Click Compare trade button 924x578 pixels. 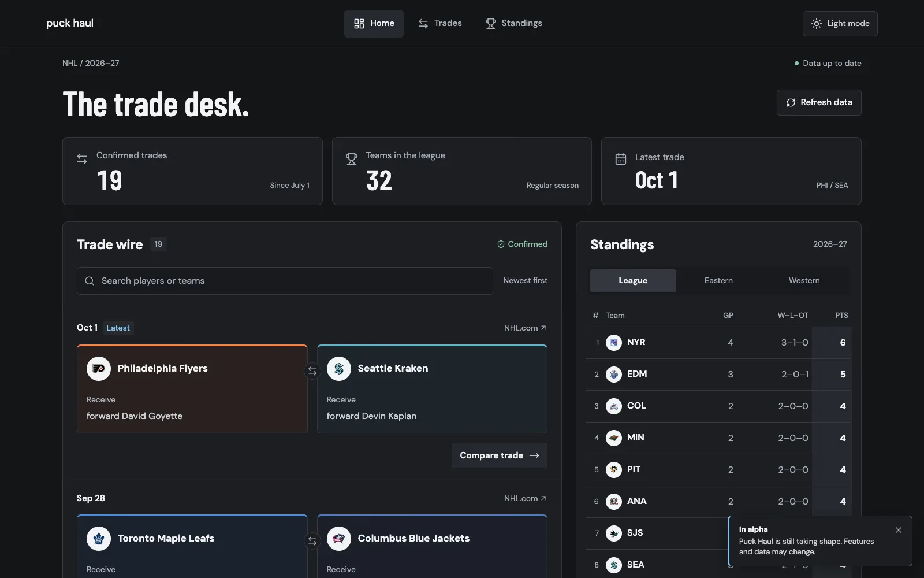(x=500, y=455)
